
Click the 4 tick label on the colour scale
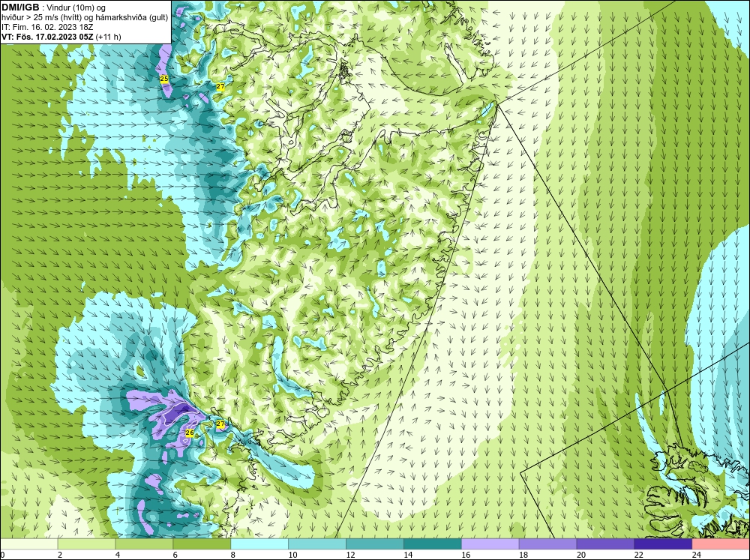tap(118, 555)
